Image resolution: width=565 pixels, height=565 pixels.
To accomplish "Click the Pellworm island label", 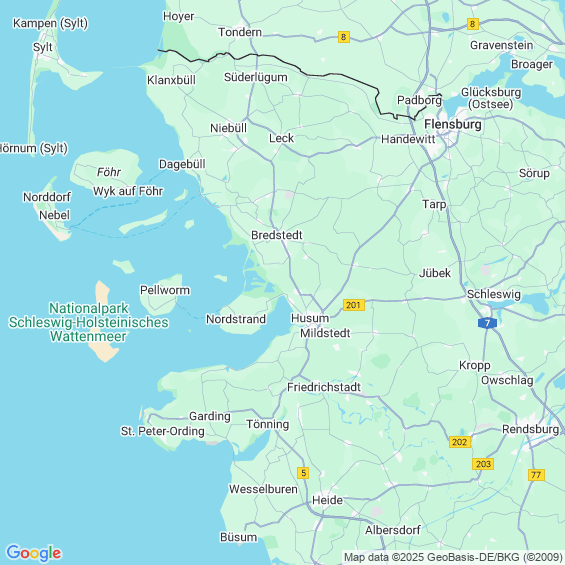I will (165, 290).
